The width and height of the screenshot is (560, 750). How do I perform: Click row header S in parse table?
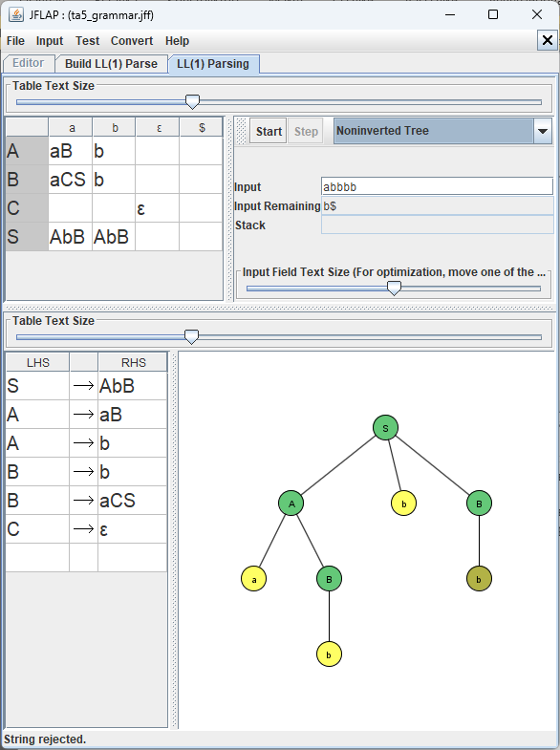click(x=27, y=237)
